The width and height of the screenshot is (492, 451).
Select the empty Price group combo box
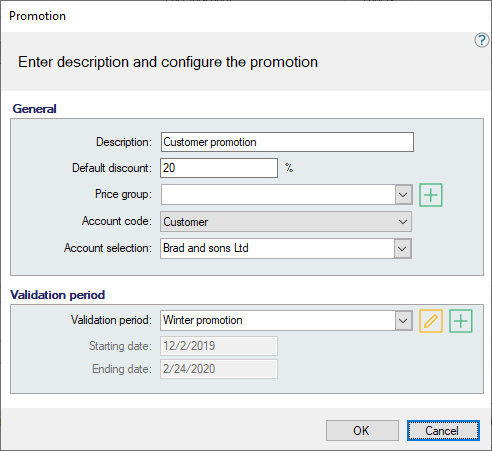pyautogui.click(x=278, y=195)
